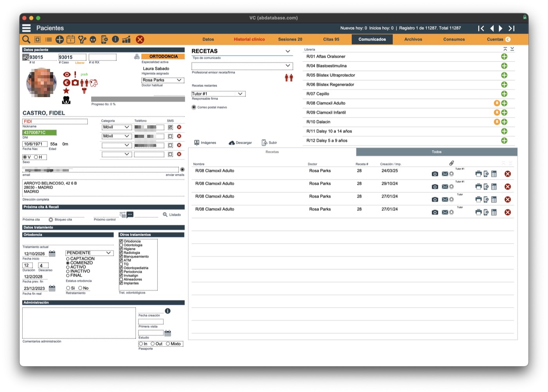The height and width of the screenshot is (392, 548).
Task: Add R/05 Blistex Ultraprotector from library
Action: point(504,75)
